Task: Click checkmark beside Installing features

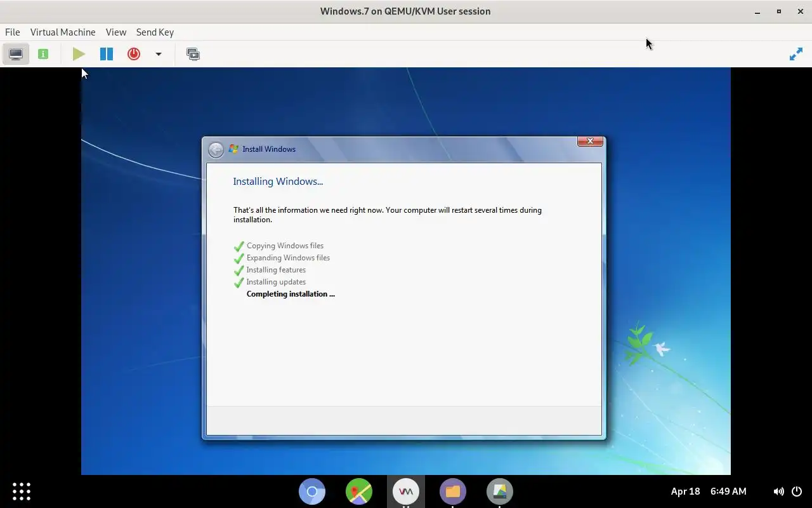Action: pos(239,271)
